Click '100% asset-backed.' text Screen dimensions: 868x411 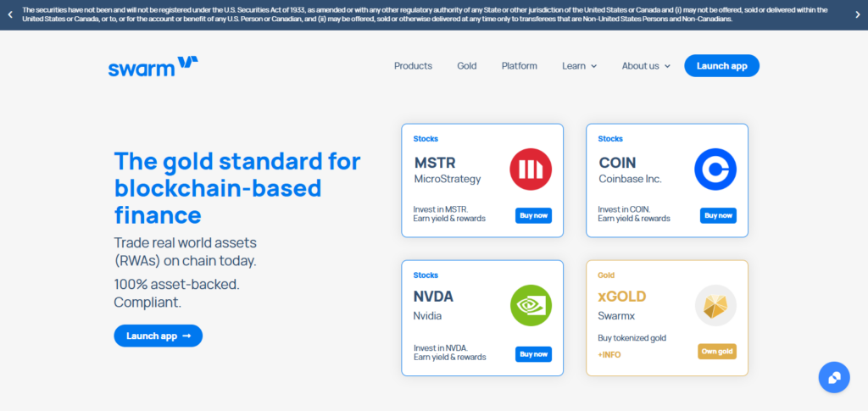pos(176,285)
